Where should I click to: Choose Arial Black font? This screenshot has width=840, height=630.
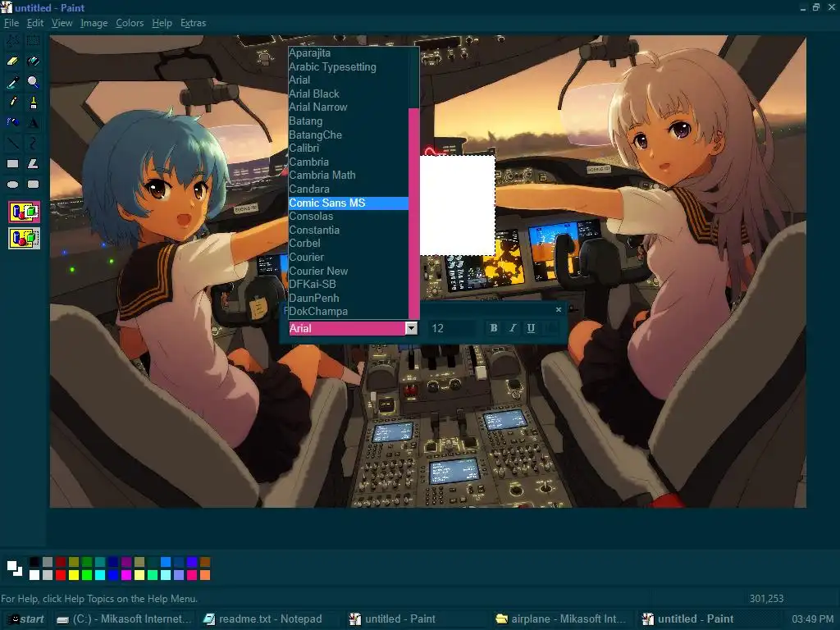(x=348, y=94)
